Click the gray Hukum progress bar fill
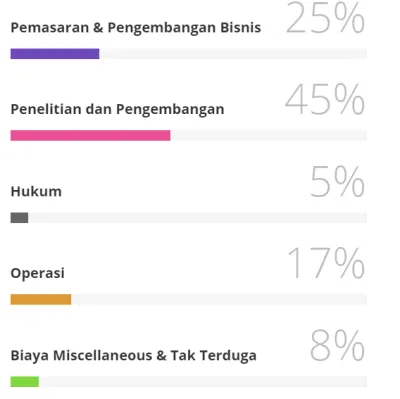The width and height of the screenshot is (400, 399). pos(19,218)
